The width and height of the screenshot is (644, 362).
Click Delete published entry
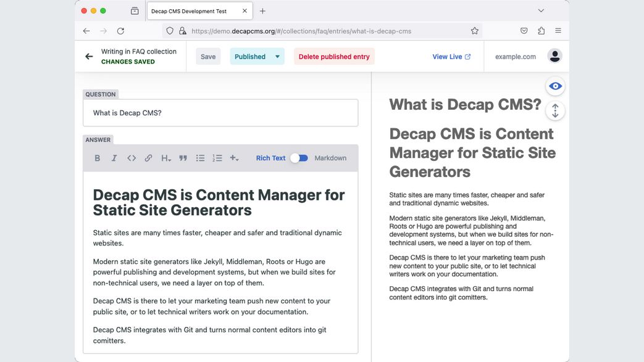coord(334,57)
